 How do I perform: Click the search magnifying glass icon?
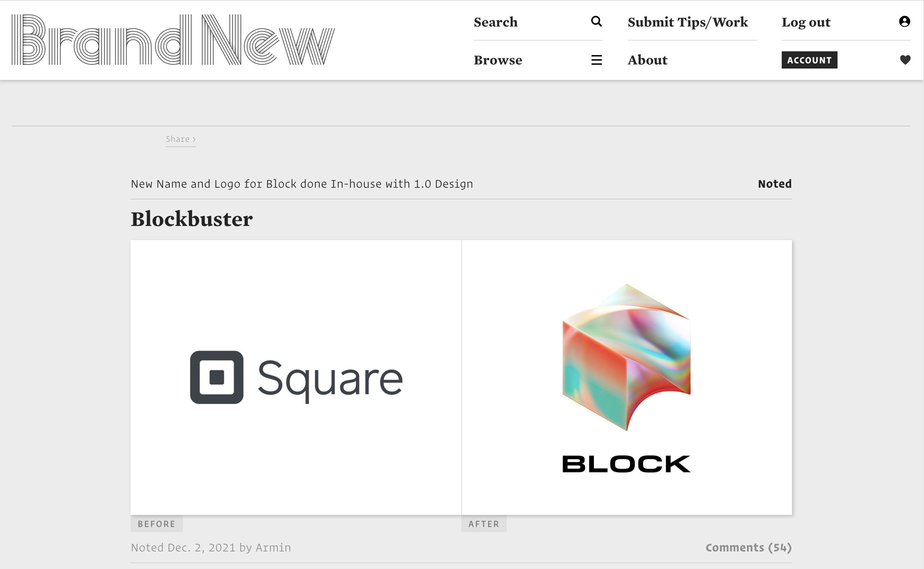596,21
